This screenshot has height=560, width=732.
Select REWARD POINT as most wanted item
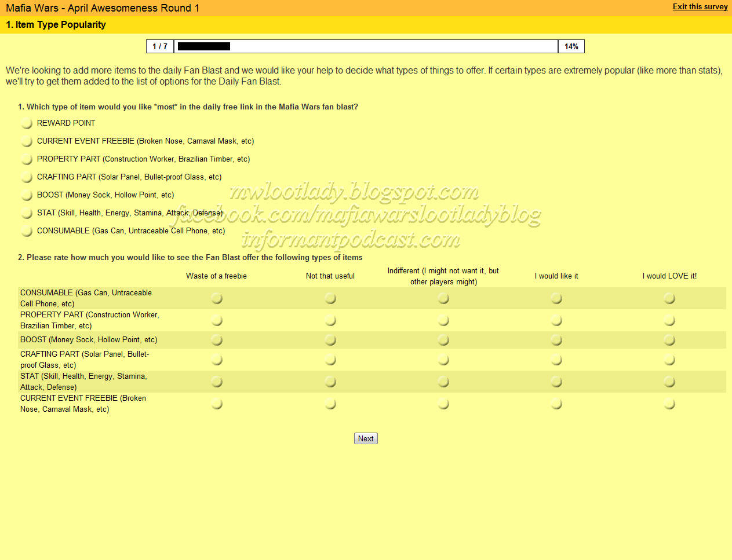pos(27,123)
